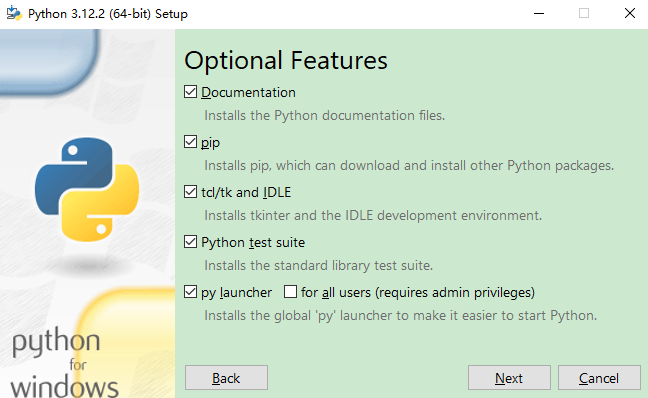Uncheck the Documentation checkbox
Viewport: 648px width, 398px height.
pyautogui.click(x=190, y=92)
